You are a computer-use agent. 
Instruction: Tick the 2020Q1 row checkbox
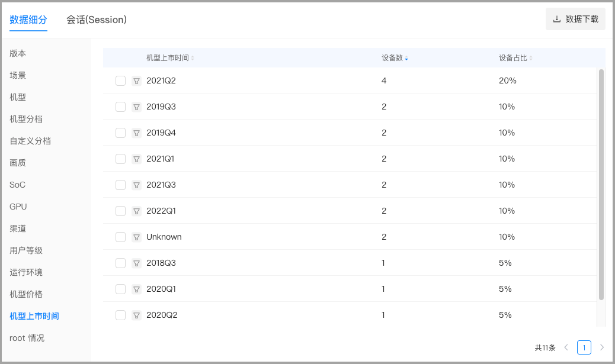(x=120, y=289)
